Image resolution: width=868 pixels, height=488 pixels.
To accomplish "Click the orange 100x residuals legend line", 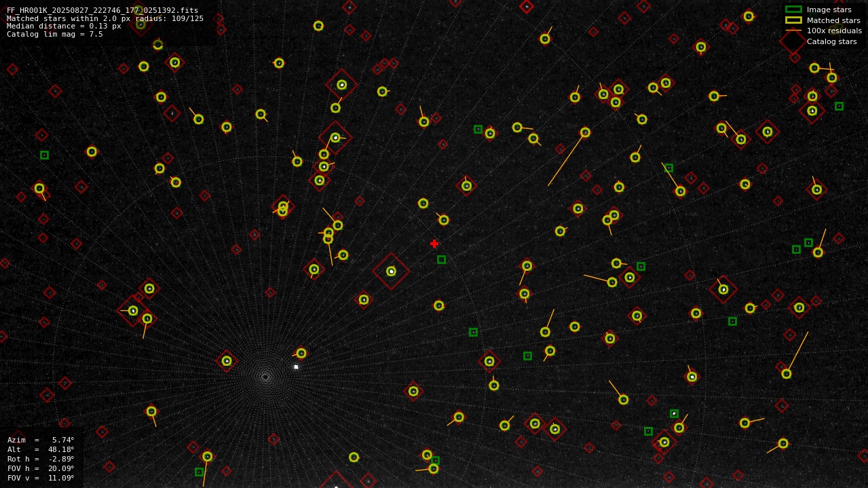I will [x=793, y=31].
